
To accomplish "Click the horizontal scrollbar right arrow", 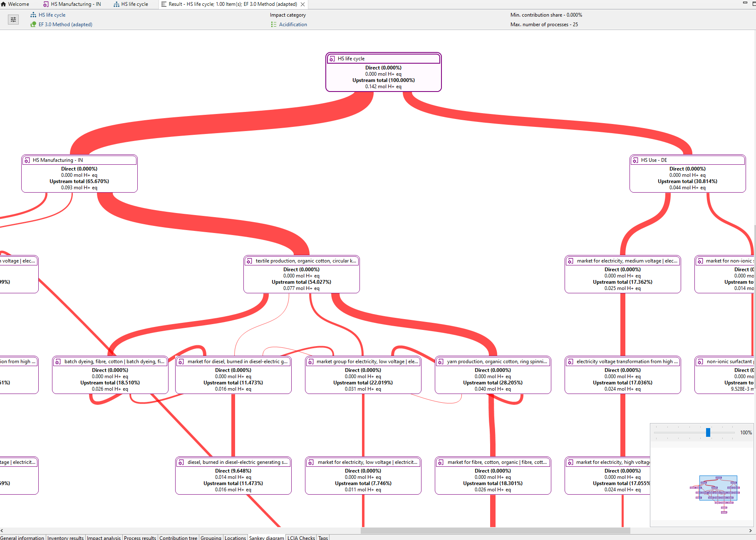I will coord(750,530).
